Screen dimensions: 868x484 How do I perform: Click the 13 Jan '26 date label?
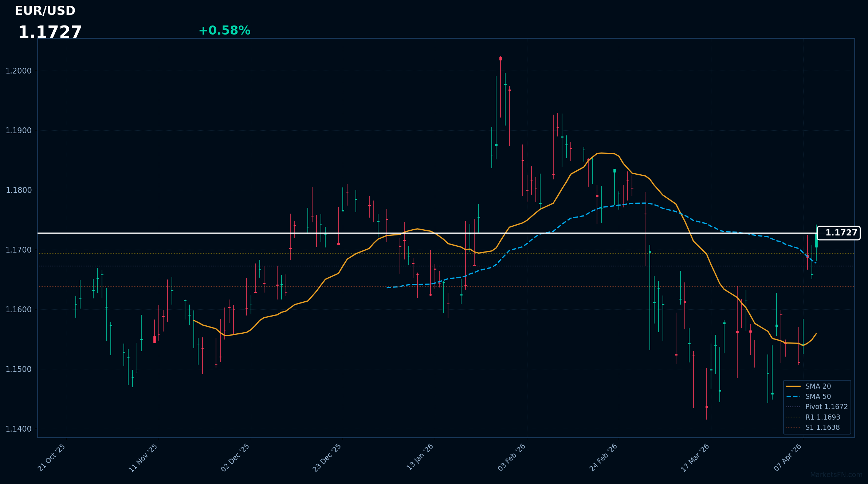[x=420, y=457]
